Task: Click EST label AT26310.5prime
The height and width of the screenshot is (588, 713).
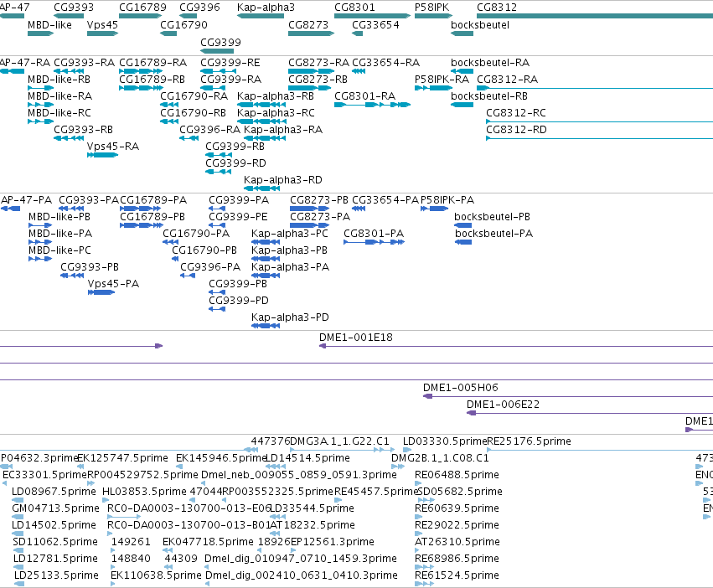Action: coord(457,542)
